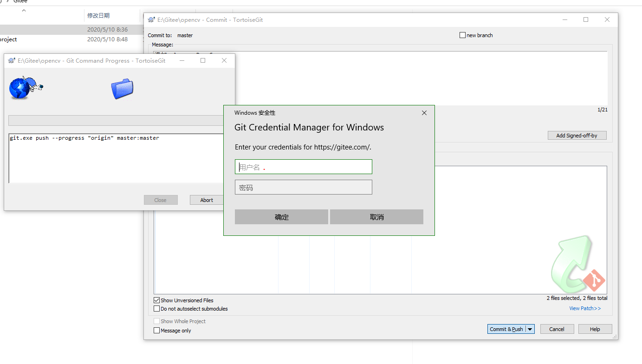
Task: Uncheck Show Unversioned Files
Action: 157,300
